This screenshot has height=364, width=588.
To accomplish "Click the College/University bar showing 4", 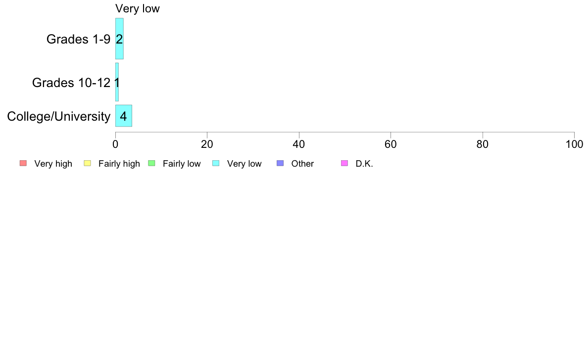I will tap(123, 116).
